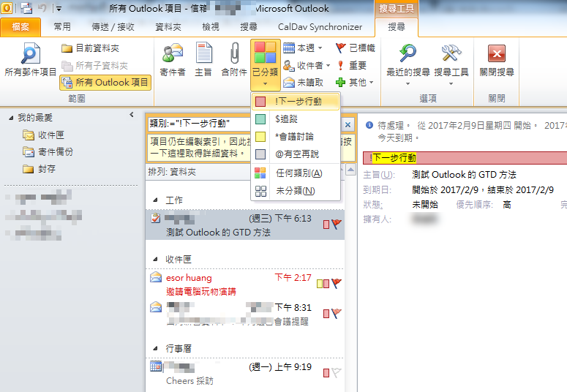Screen dimensions: 567x392
Task: Filter by 重要 importance
Action: (351, 65)
